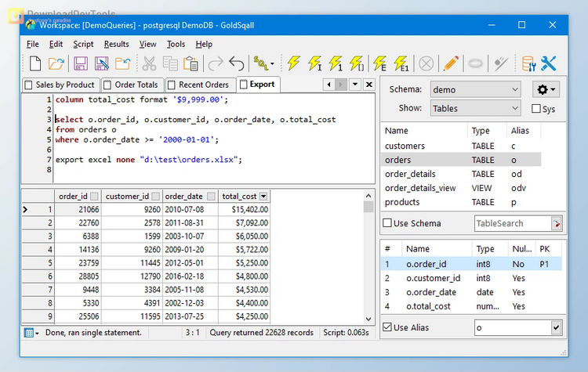Select the Export tab

point(259,85)
